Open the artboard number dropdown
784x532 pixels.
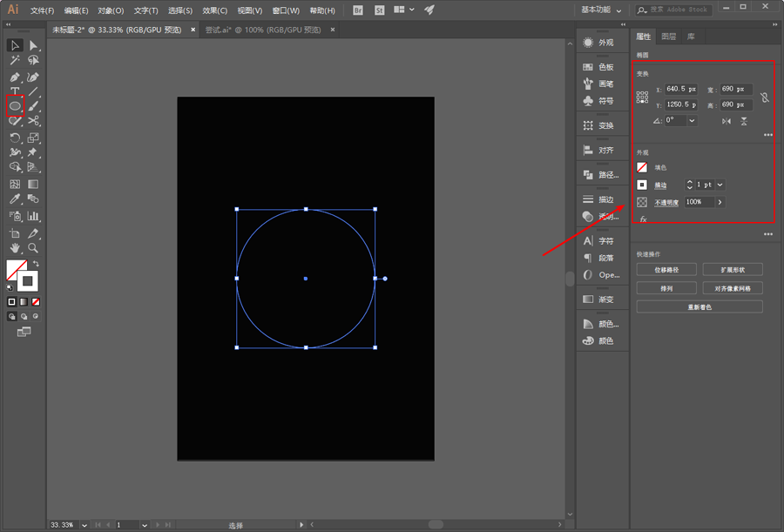click(x=145, y=525)
